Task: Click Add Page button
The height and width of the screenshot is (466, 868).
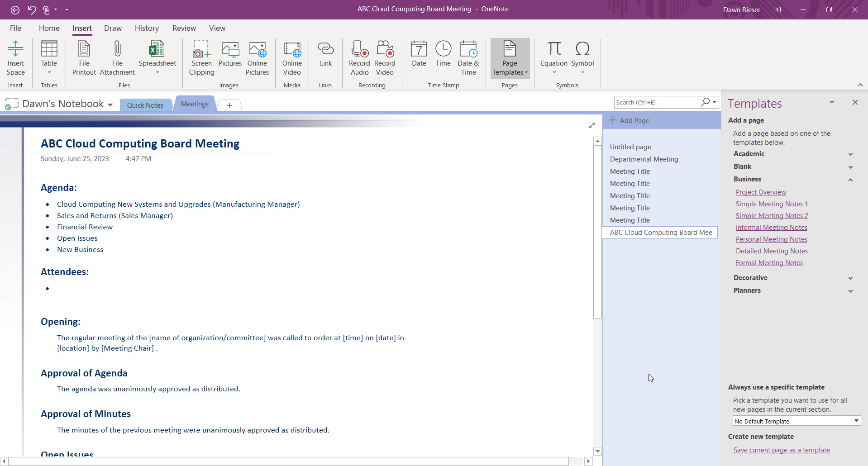Action: point(629,120)
